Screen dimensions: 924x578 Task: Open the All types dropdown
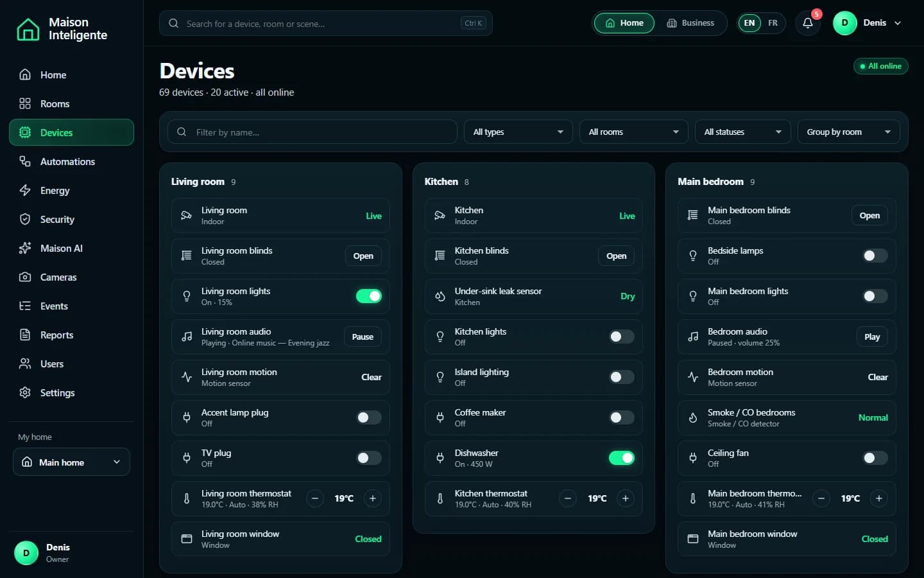click(x=518, y=132)
